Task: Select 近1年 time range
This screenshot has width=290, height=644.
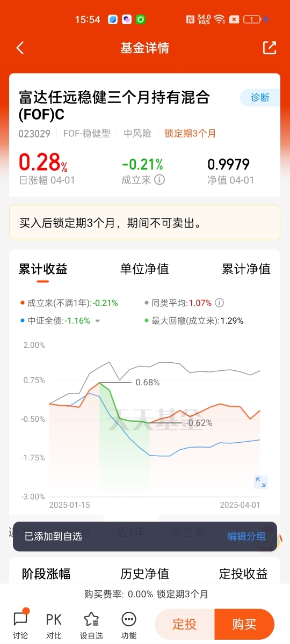Action: click(131, 532)
